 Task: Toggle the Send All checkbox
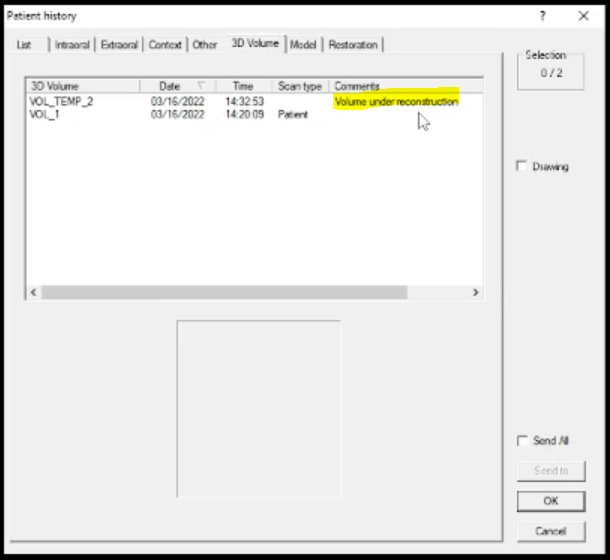522,441
